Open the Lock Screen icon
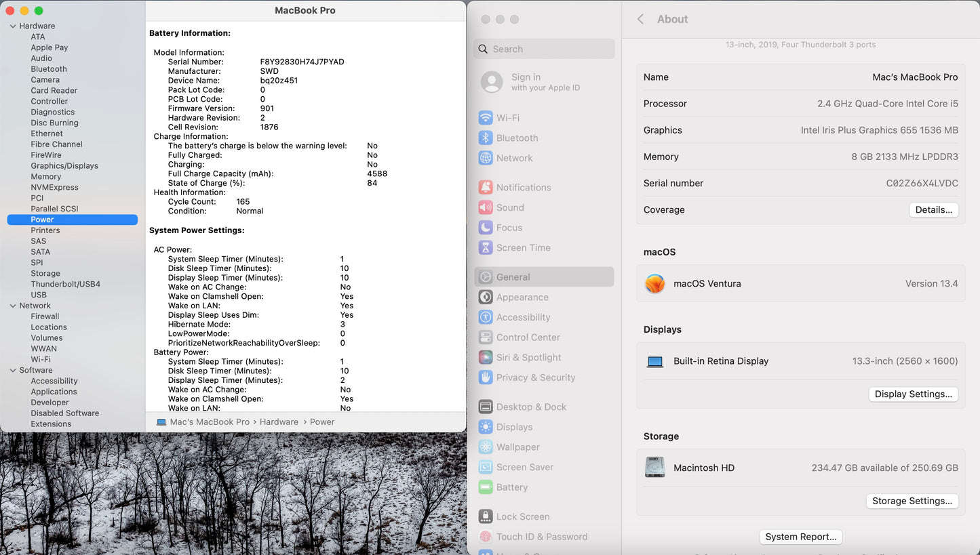The height and width of the screenshot is (555, 980). [486, 516]
